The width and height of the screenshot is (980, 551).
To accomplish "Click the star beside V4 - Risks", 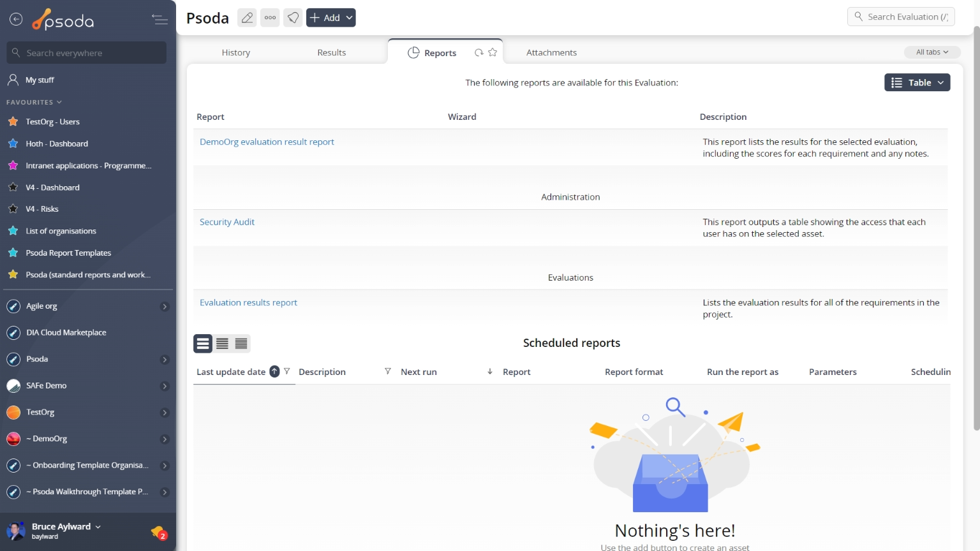I will tap(13, 209).
